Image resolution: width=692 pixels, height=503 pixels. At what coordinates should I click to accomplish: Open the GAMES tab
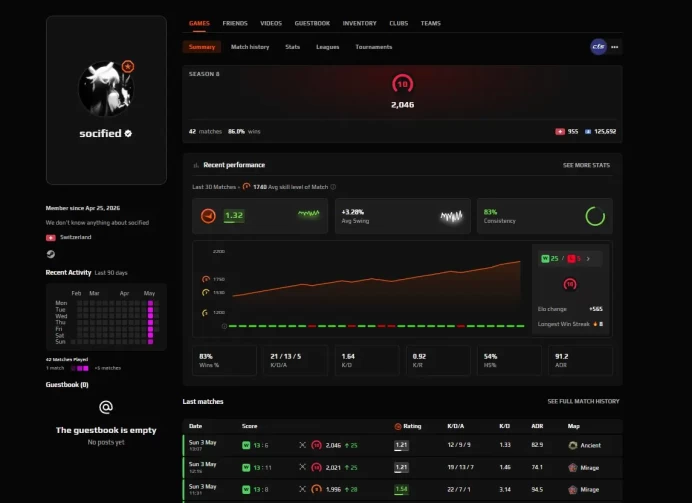point(199,23)
